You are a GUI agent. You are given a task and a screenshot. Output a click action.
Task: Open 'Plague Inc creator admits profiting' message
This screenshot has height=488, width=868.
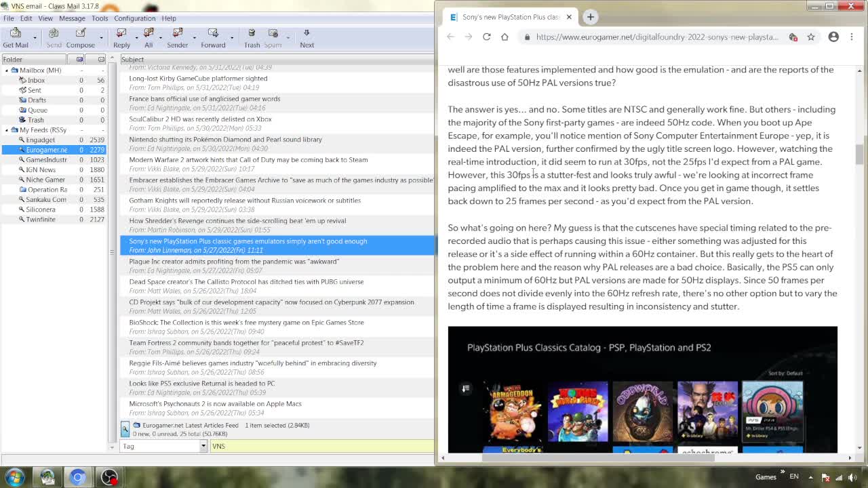[234, 262]
